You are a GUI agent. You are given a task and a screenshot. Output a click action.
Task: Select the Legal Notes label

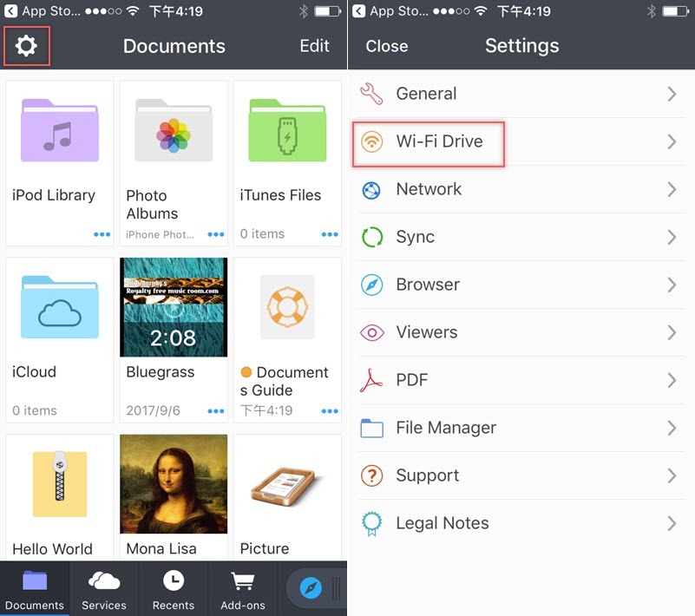point(443,523)
